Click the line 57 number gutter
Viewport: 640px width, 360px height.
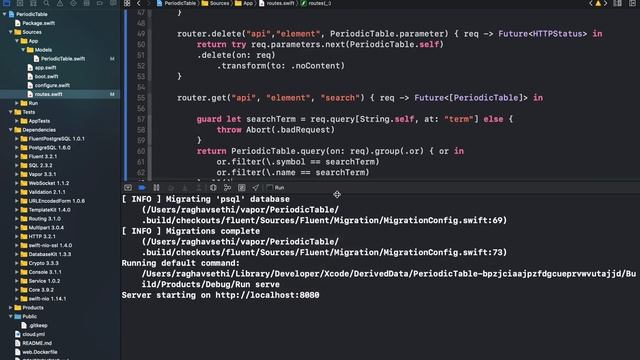(x=141, y=119)
